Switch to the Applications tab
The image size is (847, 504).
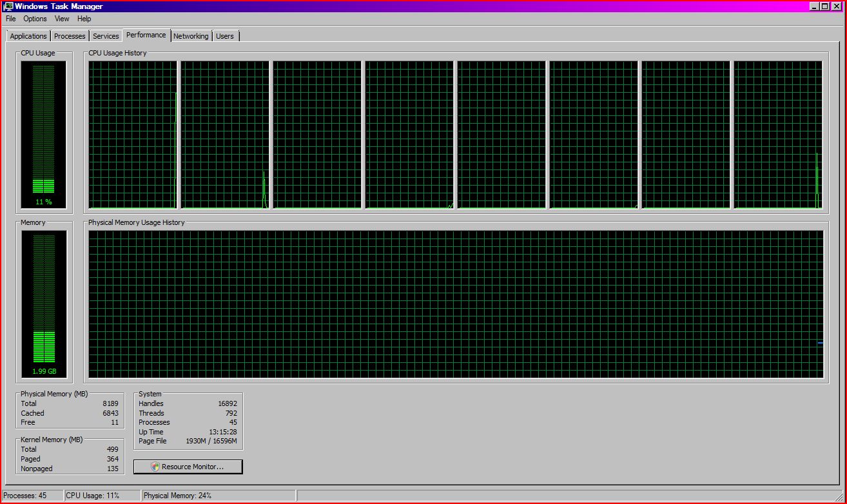click(x=28, y=36)
